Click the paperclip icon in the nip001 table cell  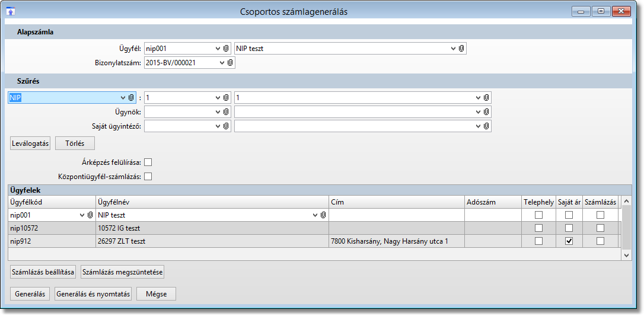coord(90,215)
